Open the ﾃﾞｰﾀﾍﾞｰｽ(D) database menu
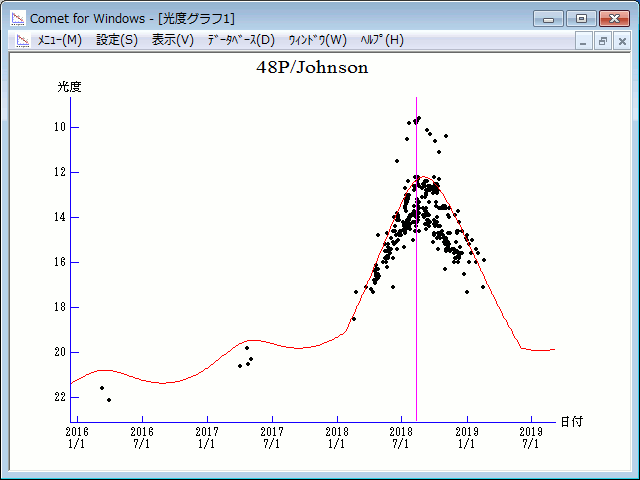This screenshot has width=640, height=480. 240,40
